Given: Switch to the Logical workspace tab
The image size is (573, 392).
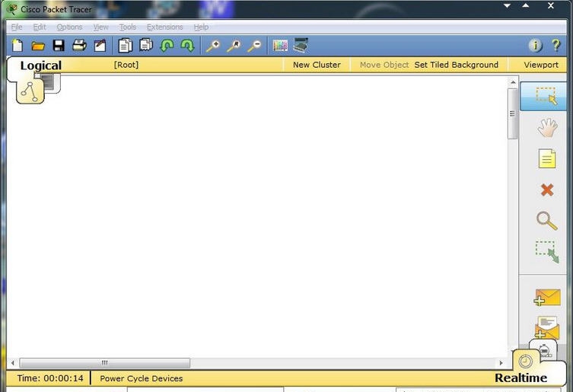Looking at the screenshot, I should (x=40, y=65).
